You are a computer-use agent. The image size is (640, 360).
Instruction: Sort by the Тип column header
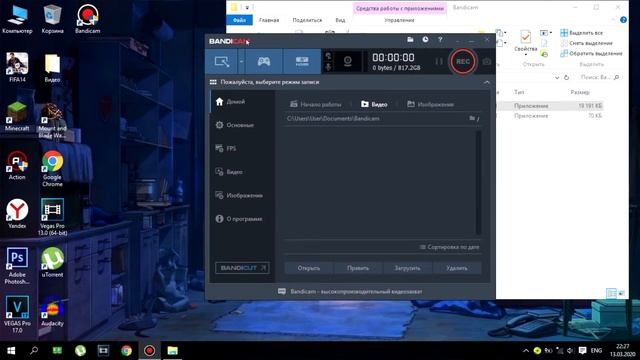[x=519, y=92]
